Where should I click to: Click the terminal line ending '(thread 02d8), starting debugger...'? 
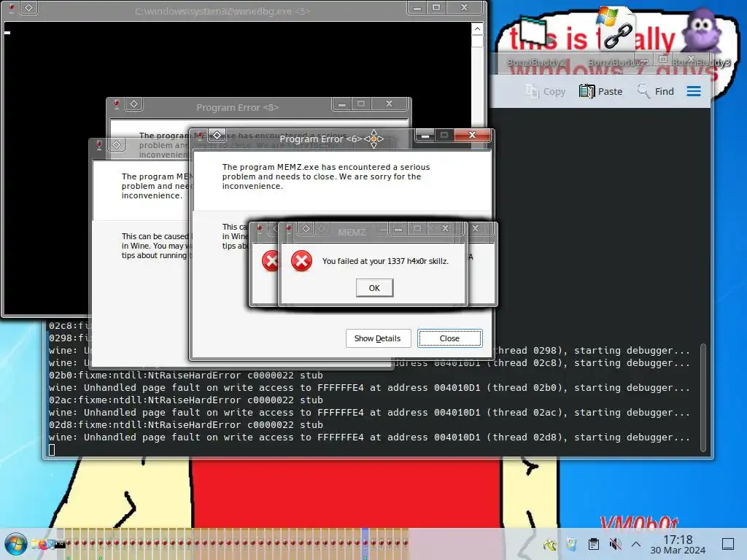click(369, 437)
